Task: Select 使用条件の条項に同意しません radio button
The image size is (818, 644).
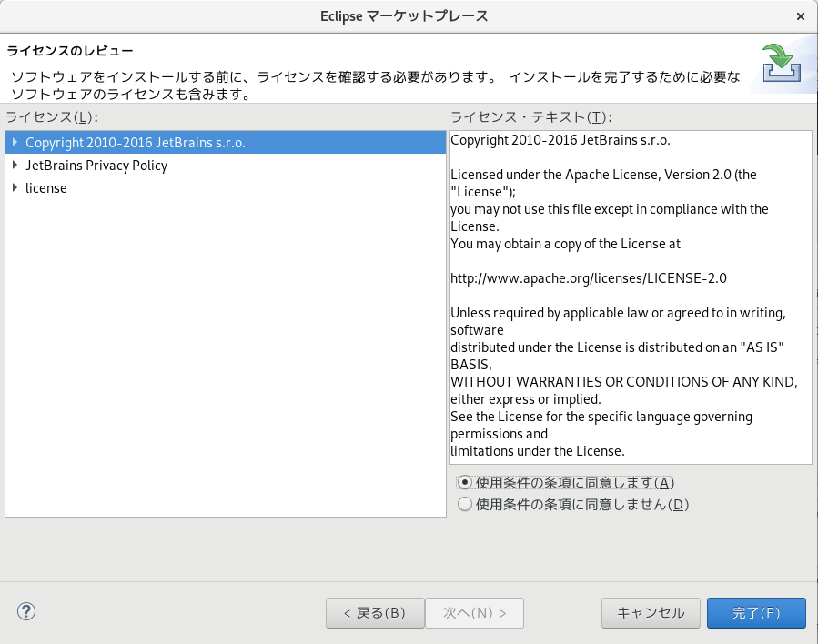Action: [466, 504]
